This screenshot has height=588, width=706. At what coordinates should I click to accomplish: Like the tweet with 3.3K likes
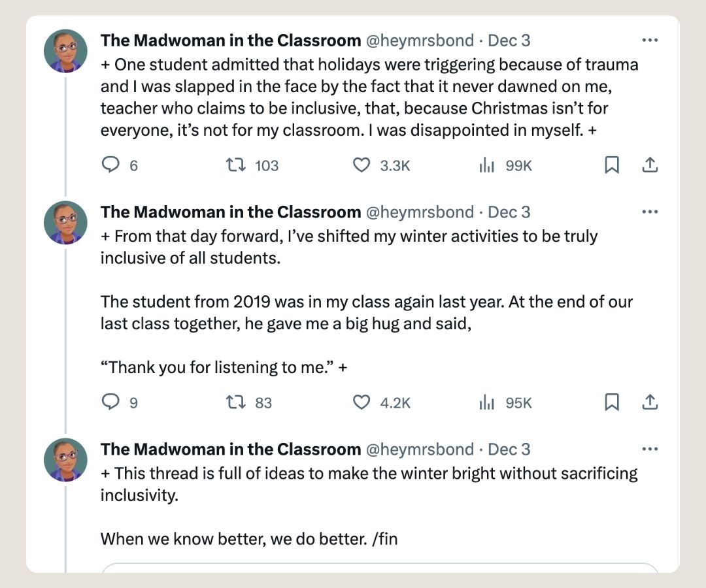361,165
